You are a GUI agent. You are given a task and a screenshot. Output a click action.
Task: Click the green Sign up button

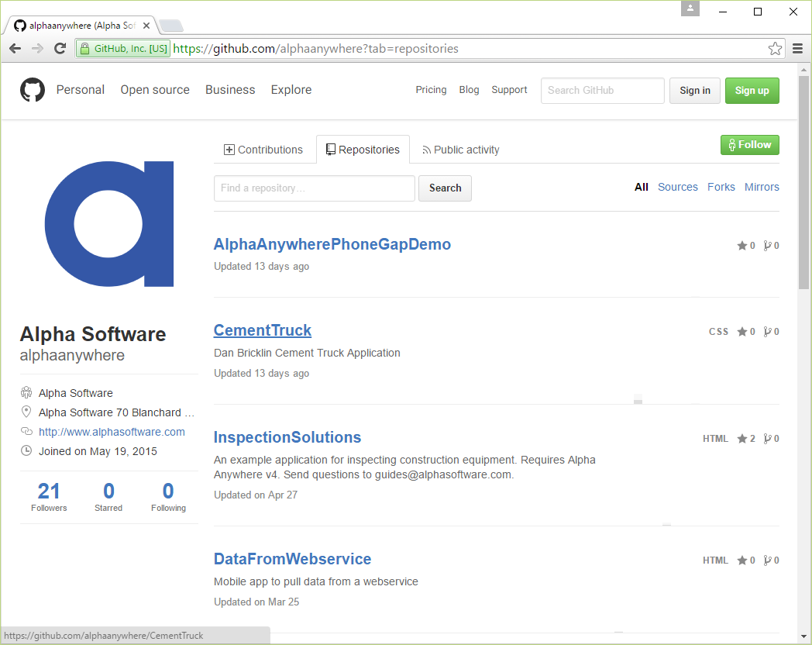pos(752,91)
